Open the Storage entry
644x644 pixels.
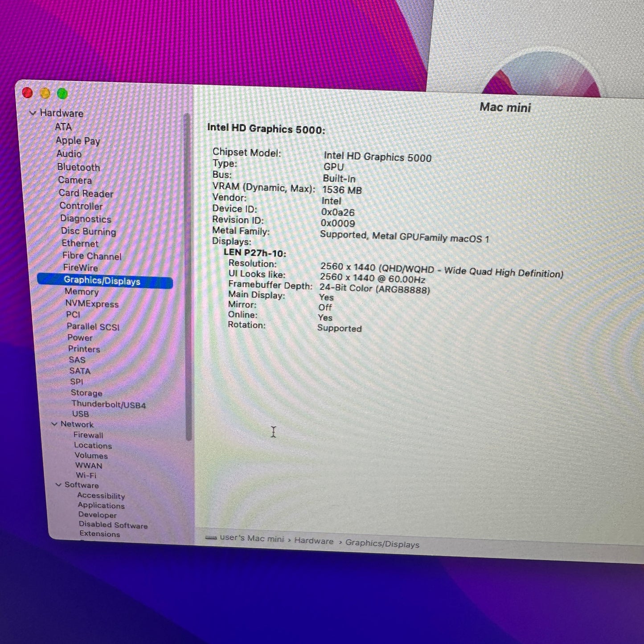[86, 393]
